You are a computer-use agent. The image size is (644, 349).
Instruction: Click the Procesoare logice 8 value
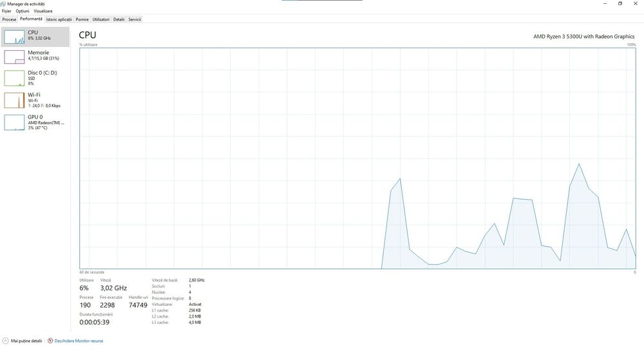[x=190, y=299]
